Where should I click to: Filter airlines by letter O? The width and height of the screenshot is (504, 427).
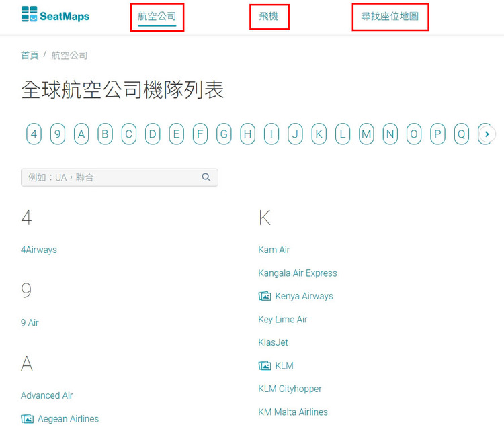(414, 134)
